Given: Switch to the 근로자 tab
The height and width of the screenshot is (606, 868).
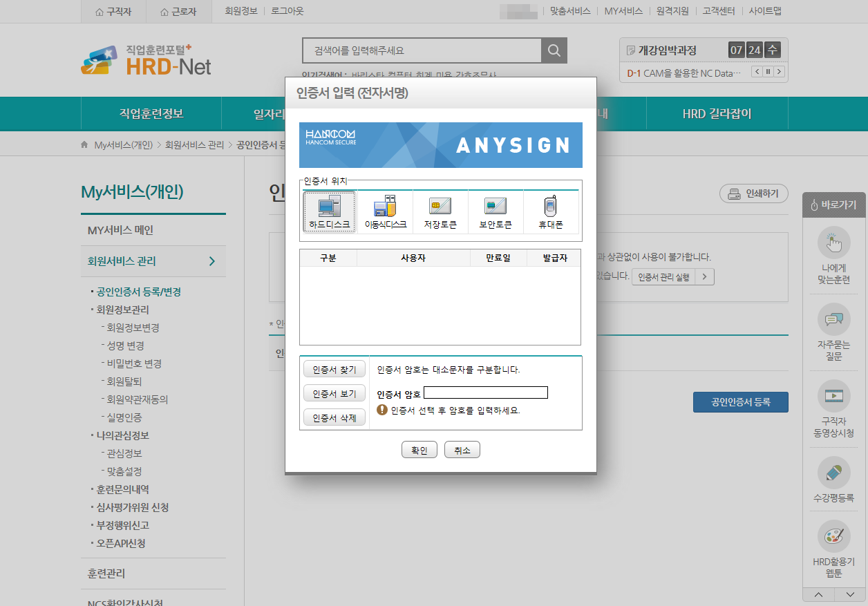Looking at the screenshot, I should point(178,12).
